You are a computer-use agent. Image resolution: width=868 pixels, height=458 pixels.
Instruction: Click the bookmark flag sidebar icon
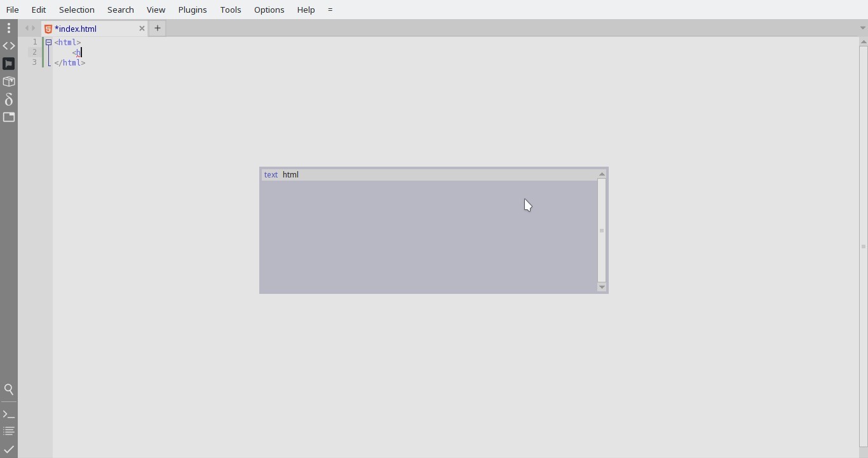pos(9,64)
